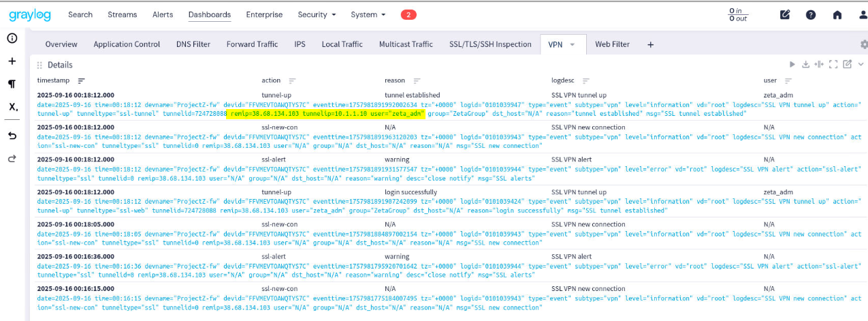The height and width of the screenshot is (321, 868).
Task: Expand Details widget to fullscreen
Action: 833,65
